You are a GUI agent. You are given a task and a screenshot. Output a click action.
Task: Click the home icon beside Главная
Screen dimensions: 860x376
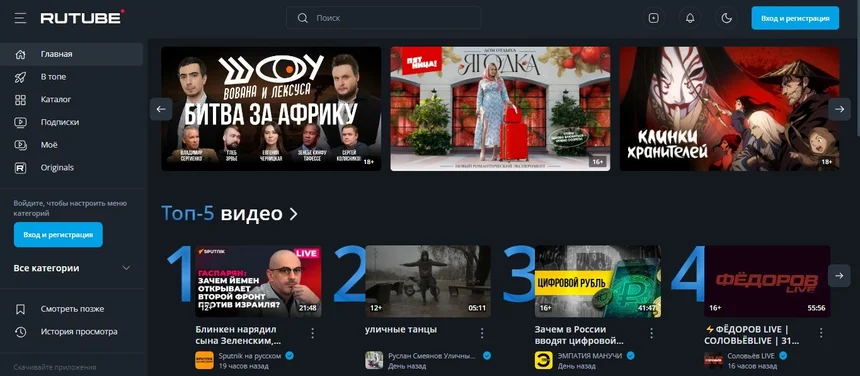[x=20, y=54]
